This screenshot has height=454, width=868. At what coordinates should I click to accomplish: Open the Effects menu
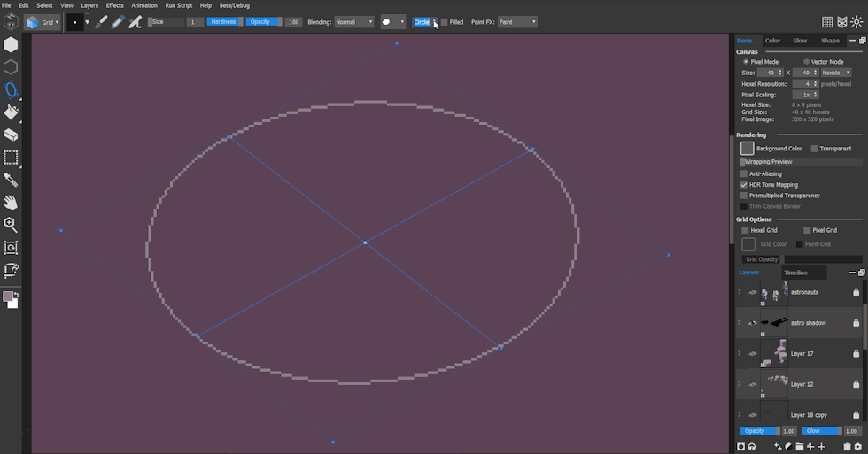115,5
